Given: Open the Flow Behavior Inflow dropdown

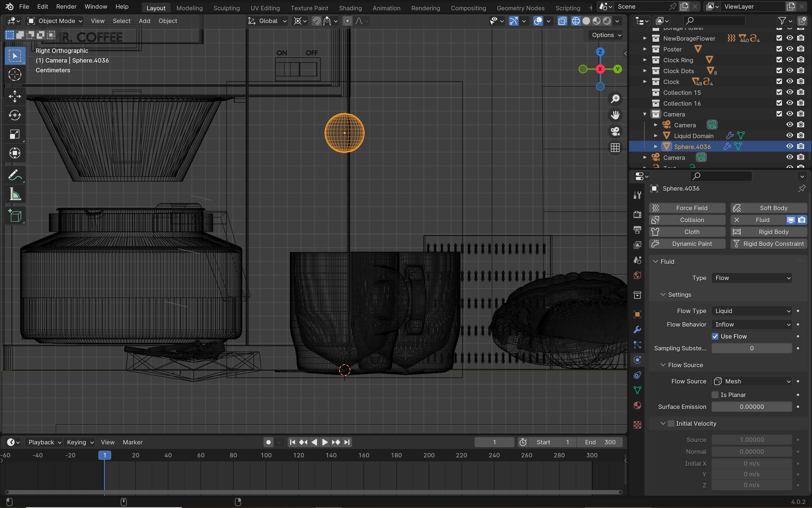Looking at the screenshot, I should point(752,324).
